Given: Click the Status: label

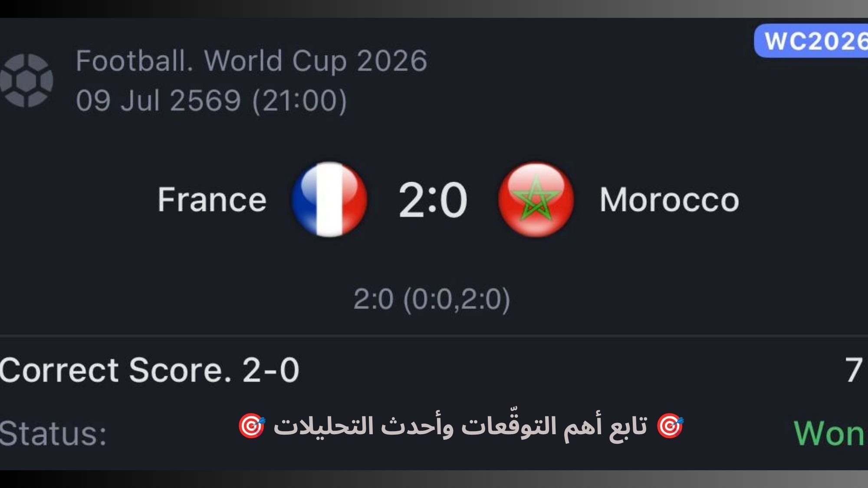Looking at the screenshot, I should (x=53, y=433).
